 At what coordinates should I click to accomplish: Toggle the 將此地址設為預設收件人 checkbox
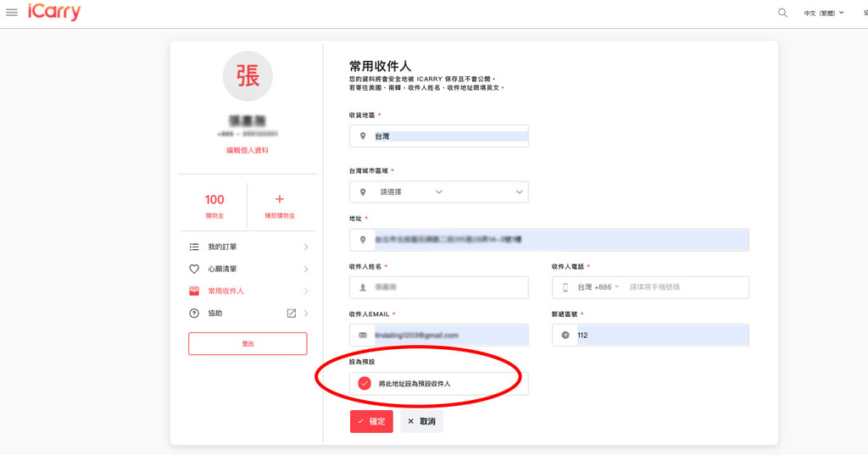[x=364, y=384]
